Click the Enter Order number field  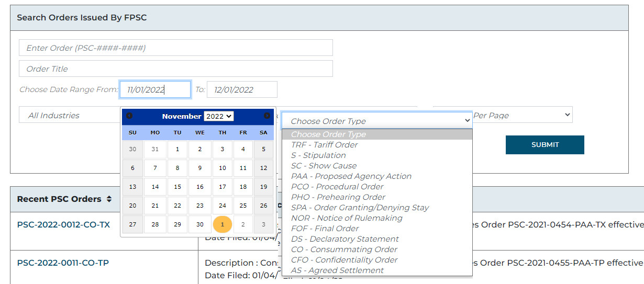coord(176,48)
